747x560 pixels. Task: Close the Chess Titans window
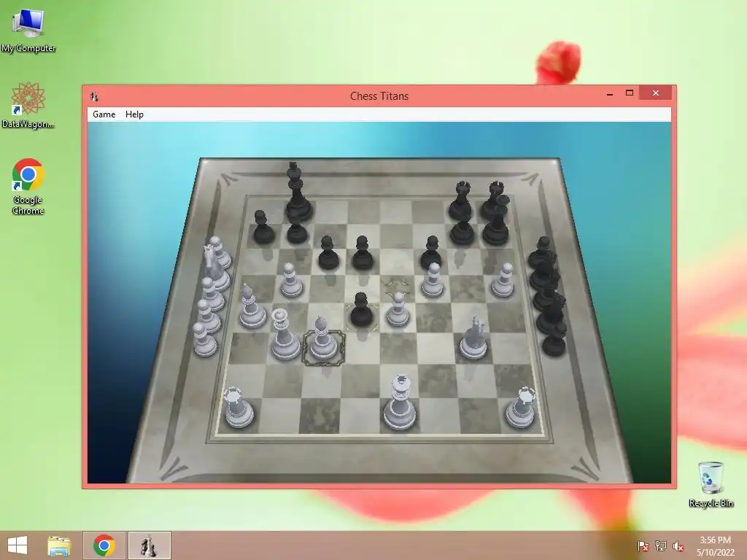[656, 93]
